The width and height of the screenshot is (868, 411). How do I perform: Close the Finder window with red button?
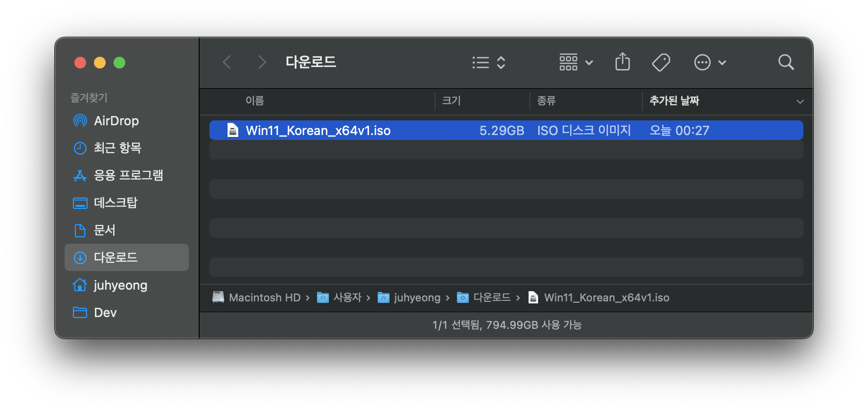(80, 63)
